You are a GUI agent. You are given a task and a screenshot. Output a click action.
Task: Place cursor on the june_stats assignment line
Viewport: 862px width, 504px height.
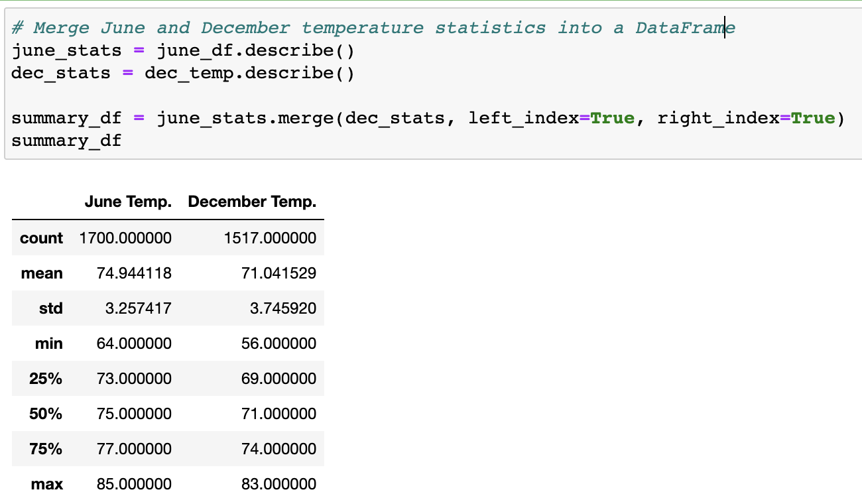(179, 50)
